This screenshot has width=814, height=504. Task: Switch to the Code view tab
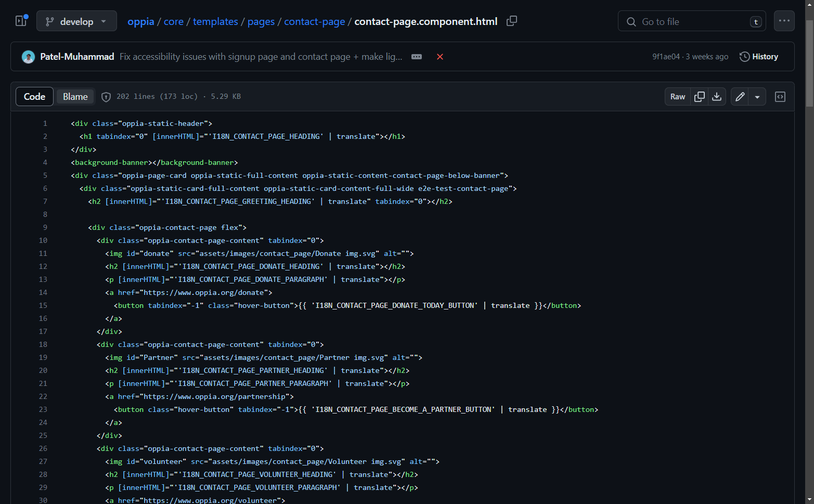(34, 97)
